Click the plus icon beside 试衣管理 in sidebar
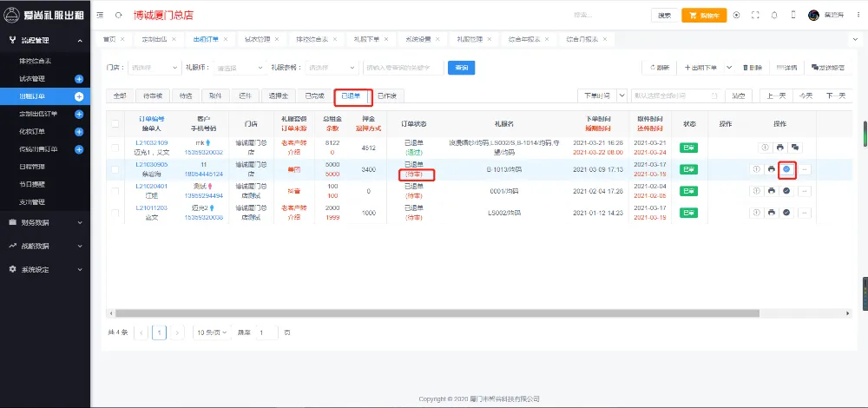The width and height of the screenshot is (868, 408). pyautogui.click(x=79, y=79)
